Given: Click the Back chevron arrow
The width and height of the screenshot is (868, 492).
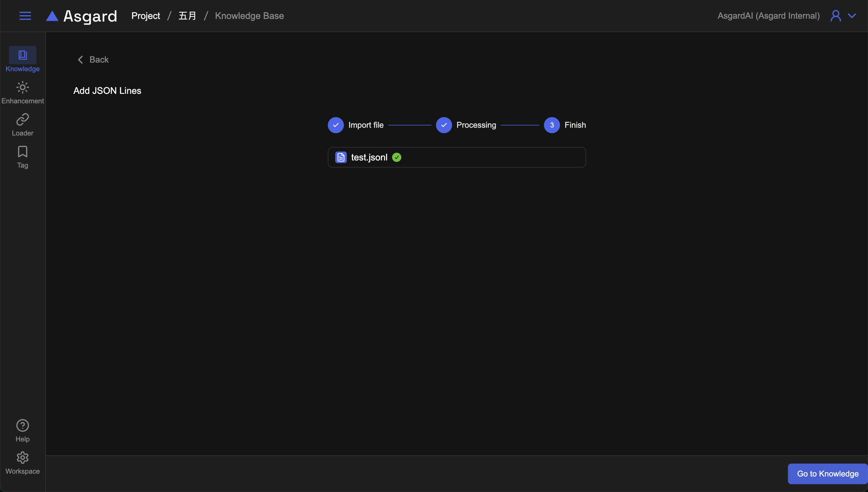Looking at the screenshot, I should (x=80, y=60).
